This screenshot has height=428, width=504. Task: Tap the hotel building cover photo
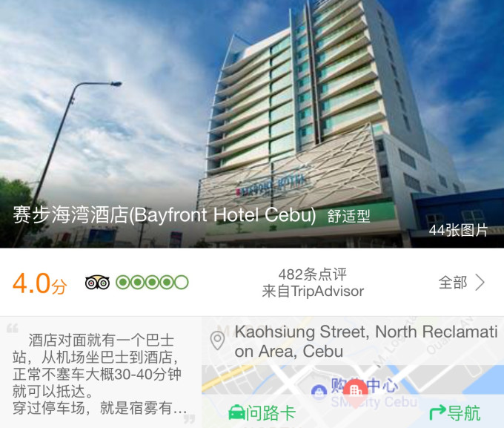tap(252, 124)
